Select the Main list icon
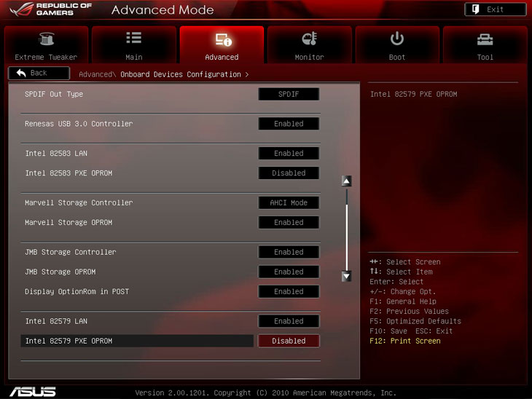This screenshot has width=532, height=399. click(133, 39)
